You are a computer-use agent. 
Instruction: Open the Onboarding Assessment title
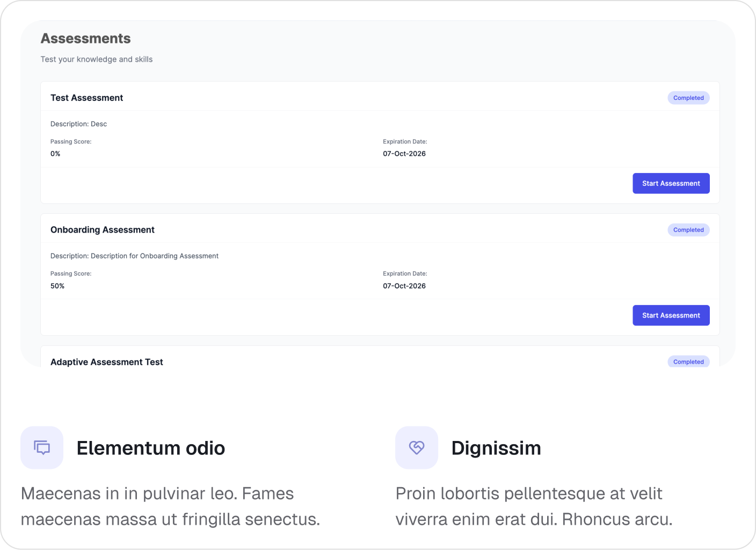click(103, 230)
